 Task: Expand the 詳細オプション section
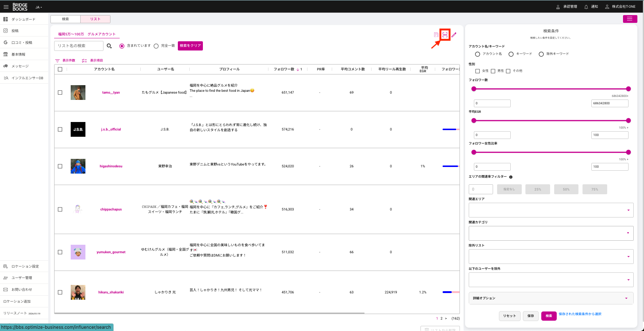(626, 298)
